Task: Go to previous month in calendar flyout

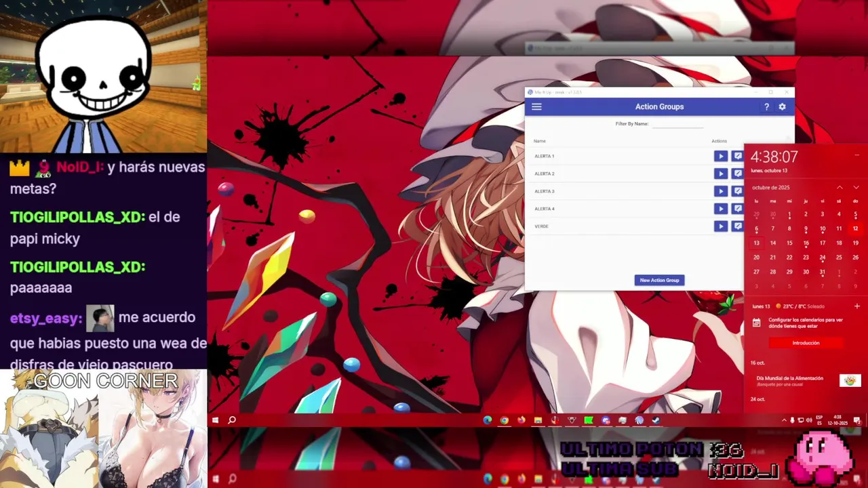Action: point(840,188)
